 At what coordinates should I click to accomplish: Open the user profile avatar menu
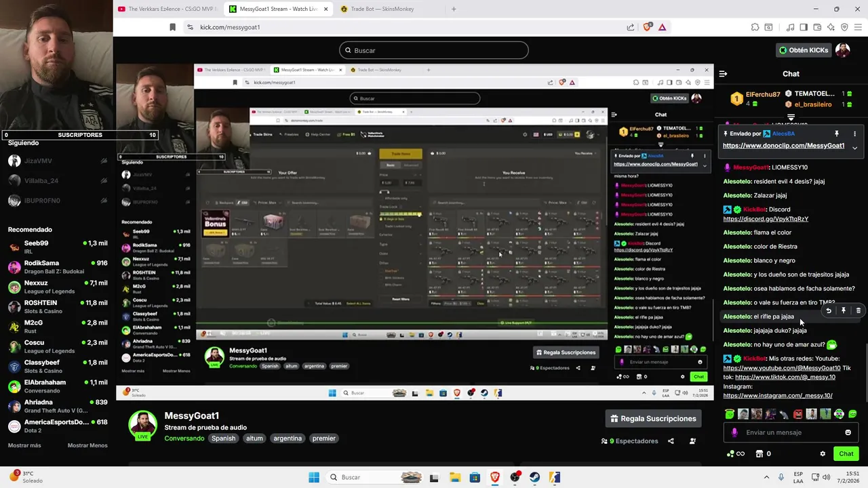pos(842,50)
